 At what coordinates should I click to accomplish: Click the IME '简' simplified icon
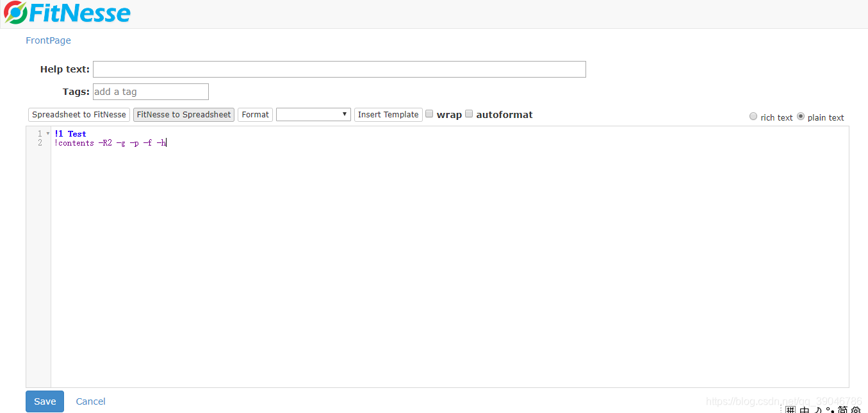tap(842, 410)
